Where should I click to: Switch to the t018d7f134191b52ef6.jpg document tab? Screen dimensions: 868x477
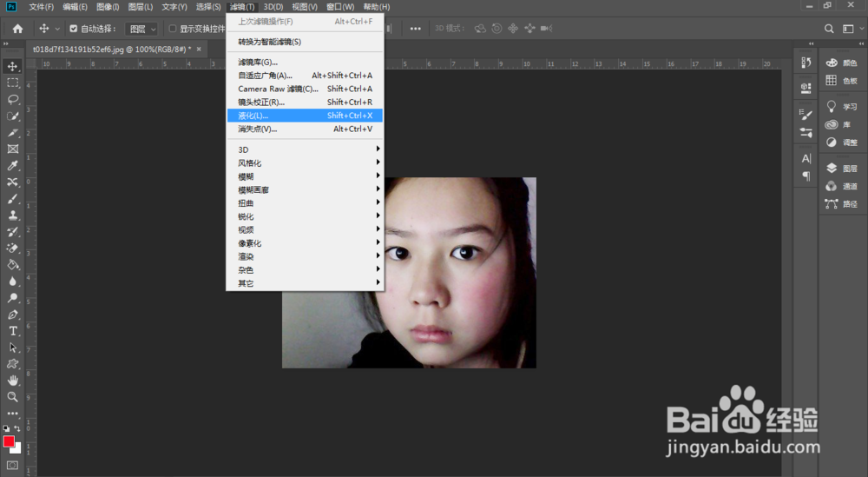tap(111, 50)
